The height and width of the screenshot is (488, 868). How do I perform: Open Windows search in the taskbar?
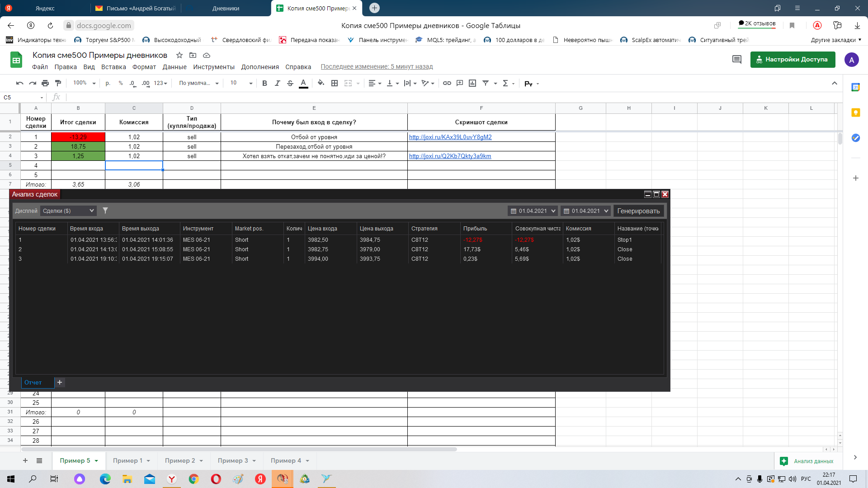point(33,479)
